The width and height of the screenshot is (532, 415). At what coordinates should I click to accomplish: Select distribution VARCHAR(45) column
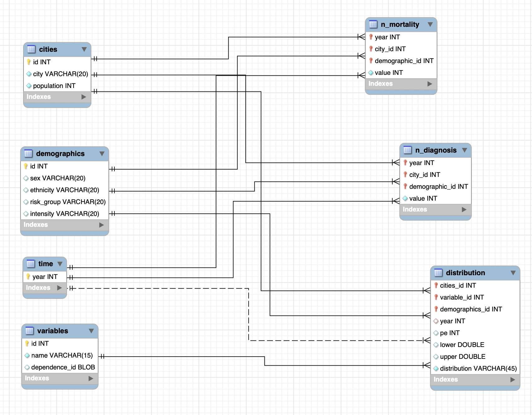tap(475, 369)
